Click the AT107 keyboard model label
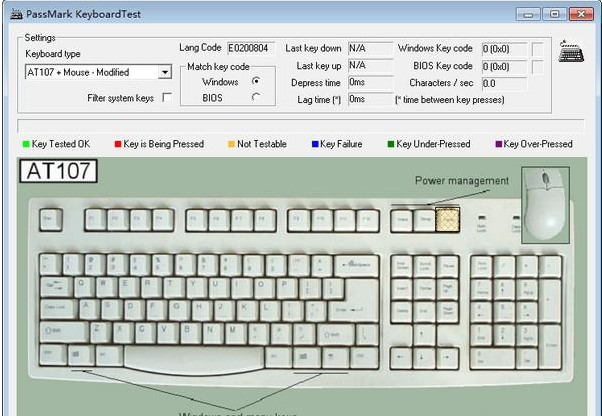602x416 pixels. (58, 171)
